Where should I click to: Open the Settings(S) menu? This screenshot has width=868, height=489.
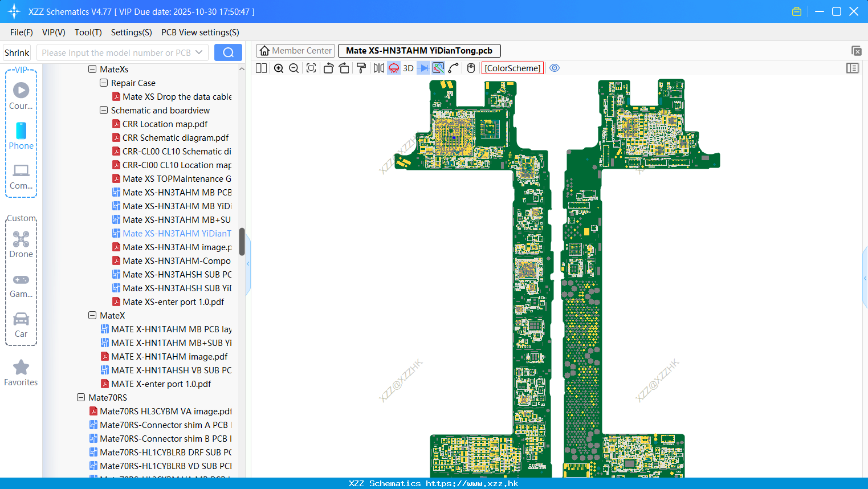pyautogui.click(x=132, y=32)
